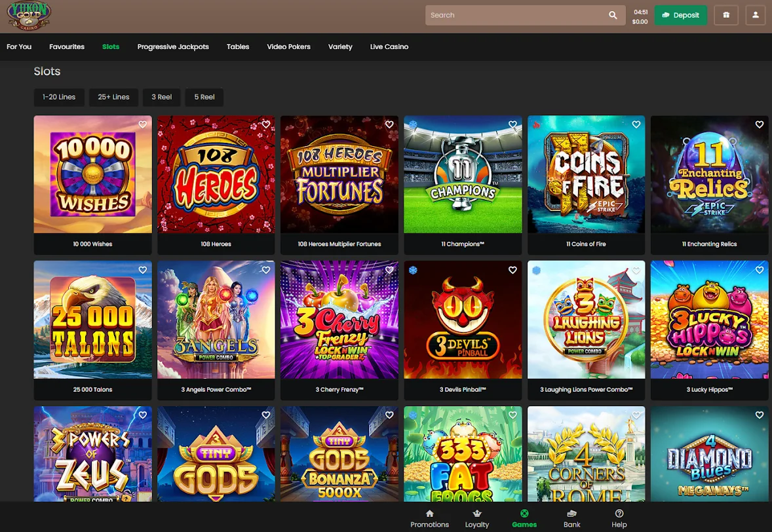Launch 3 Cherry Frenzy thumbnail
772x532 pixels.
339,320
